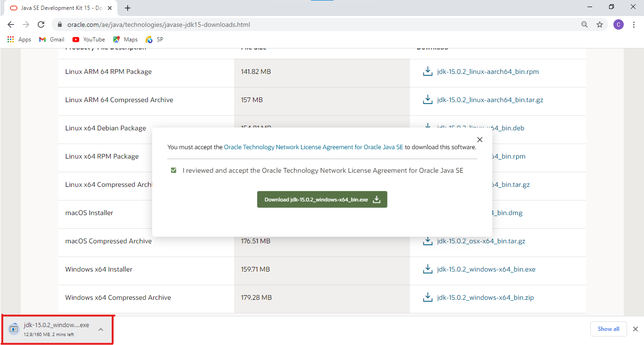Open Gmail bookmark
This screenshot has height=345, width=644.
click(52, 40)
